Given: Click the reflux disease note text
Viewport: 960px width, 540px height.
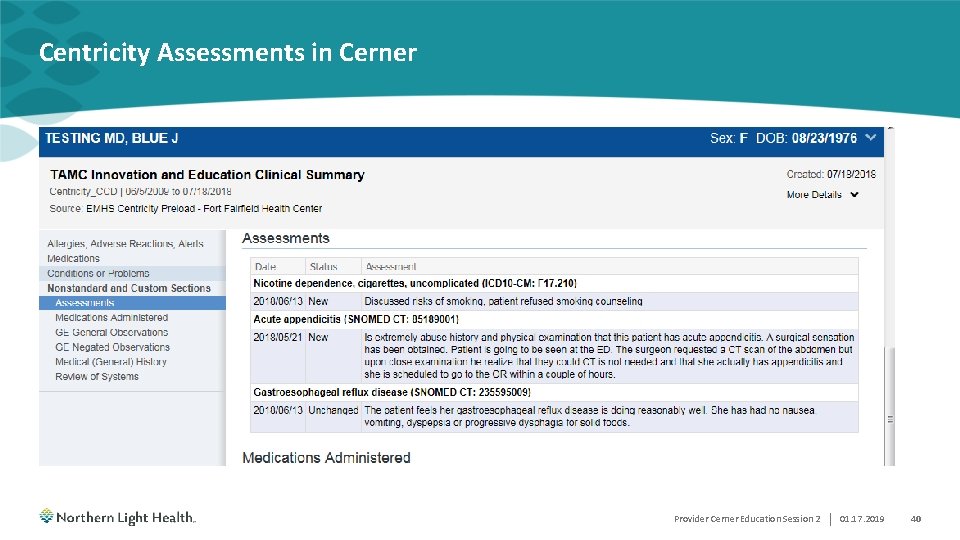Looking at the screenshot, I should pos(590,416).
